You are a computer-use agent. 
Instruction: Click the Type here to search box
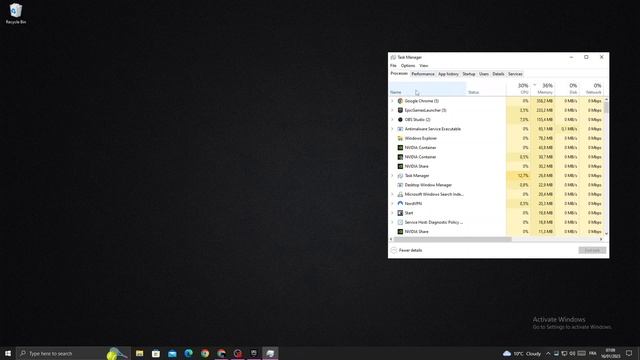coord(73,353)
